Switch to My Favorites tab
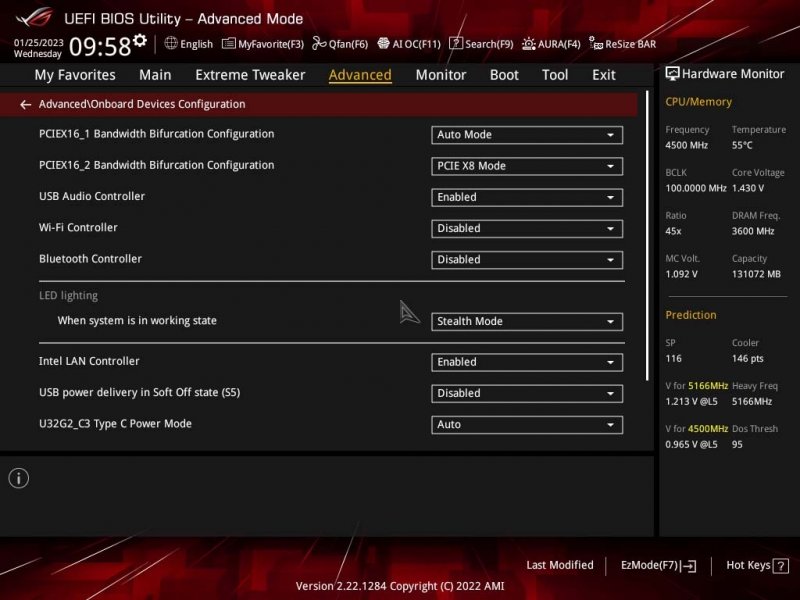The height and width of the screenshot is (600, 800). pyautogui.click(x=75, y=75)
